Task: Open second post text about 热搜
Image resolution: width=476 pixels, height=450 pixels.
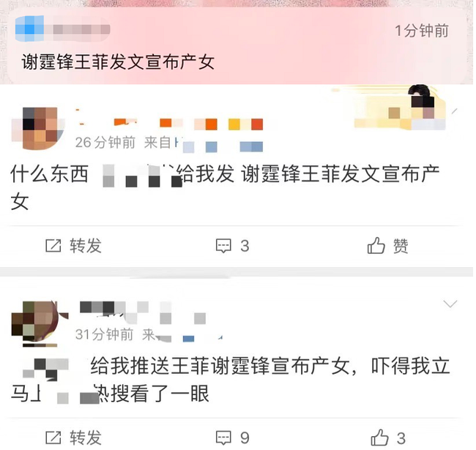Action: coord(230,380)
